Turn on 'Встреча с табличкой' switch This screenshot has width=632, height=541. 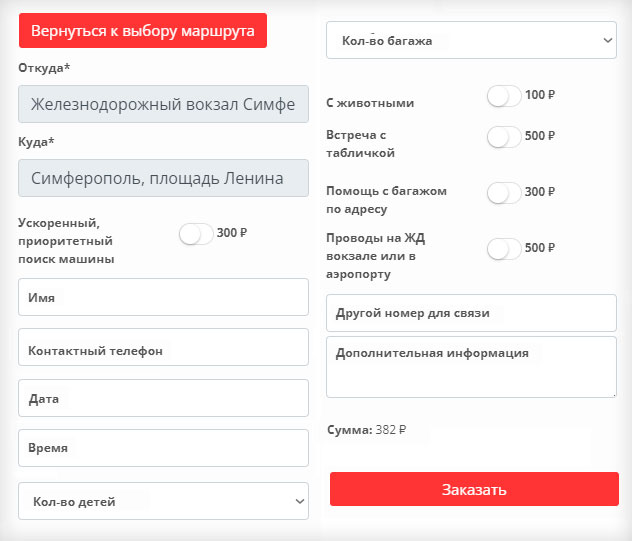click(504, 137)
